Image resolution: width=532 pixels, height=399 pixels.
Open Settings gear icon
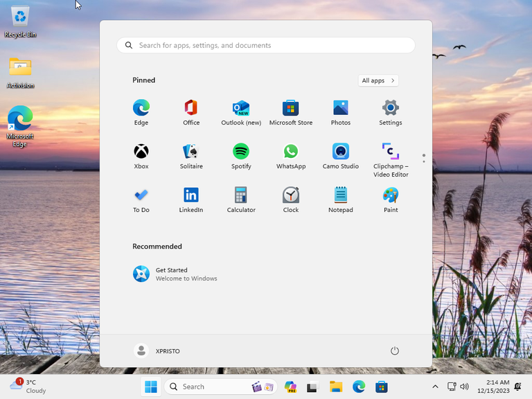pos(391,113)
